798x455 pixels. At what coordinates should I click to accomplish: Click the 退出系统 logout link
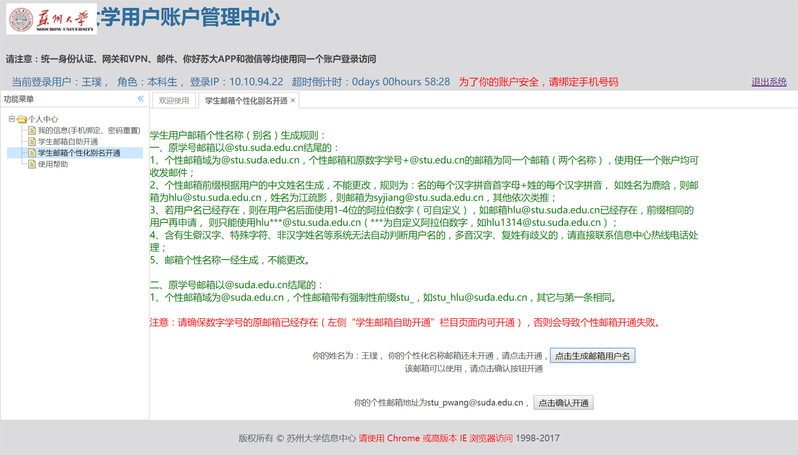pos(768,81)
